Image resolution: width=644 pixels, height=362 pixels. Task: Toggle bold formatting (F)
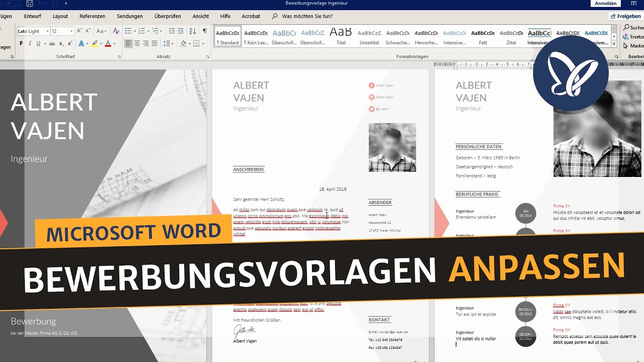22,44
